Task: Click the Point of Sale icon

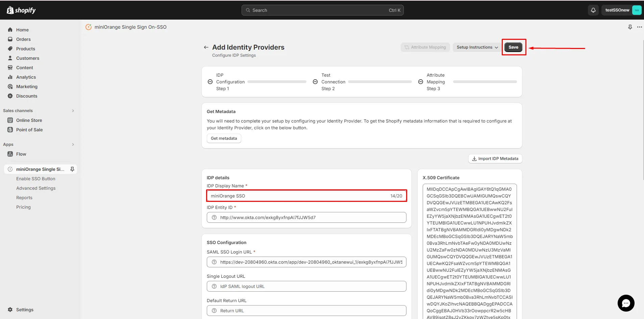Action: pos(10,130)
